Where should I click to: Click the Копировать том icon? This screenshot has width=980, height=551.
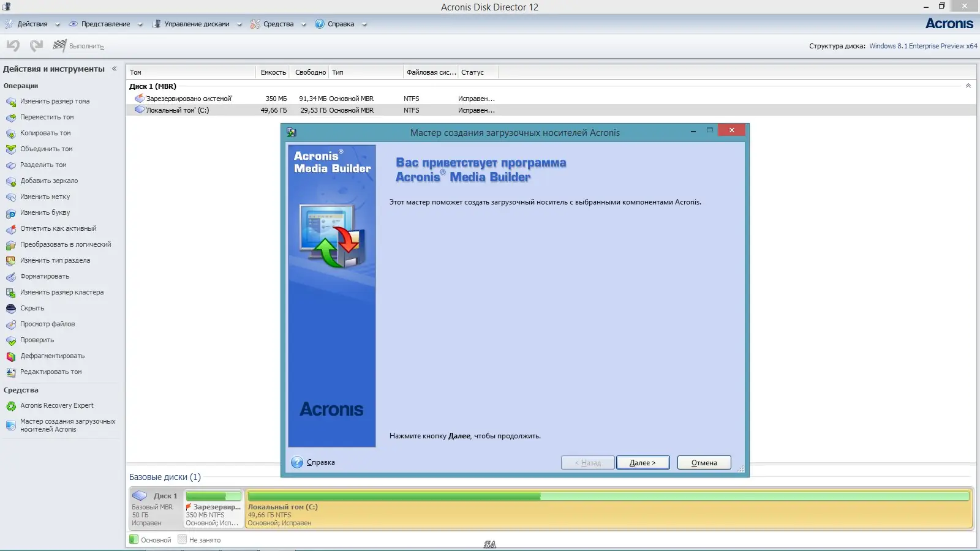11,133
